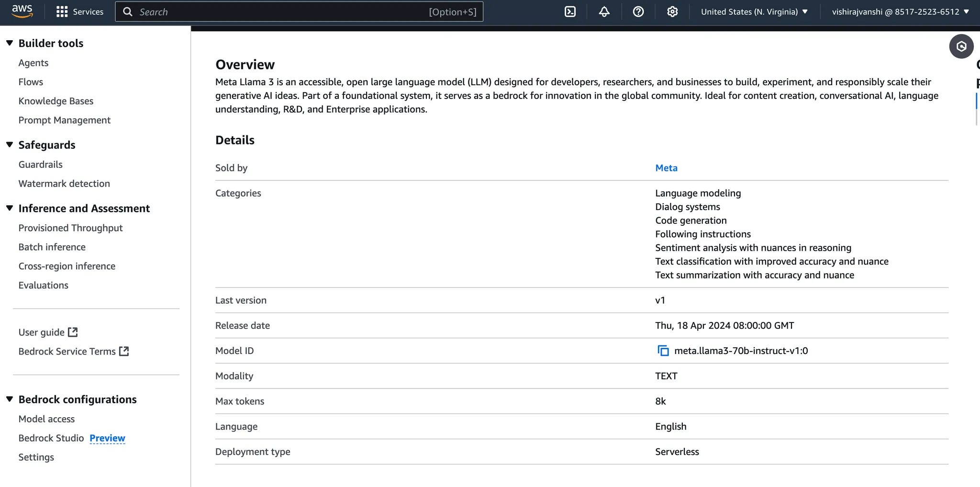Click the Last version value v1
This screenshot has width=980, height=487.
660,300
